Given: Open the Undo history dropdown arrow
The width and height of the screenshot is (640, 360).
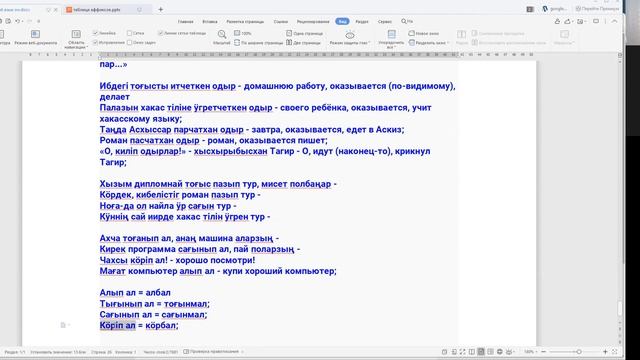Looking at the screenshot, I should tap(22, 21).
